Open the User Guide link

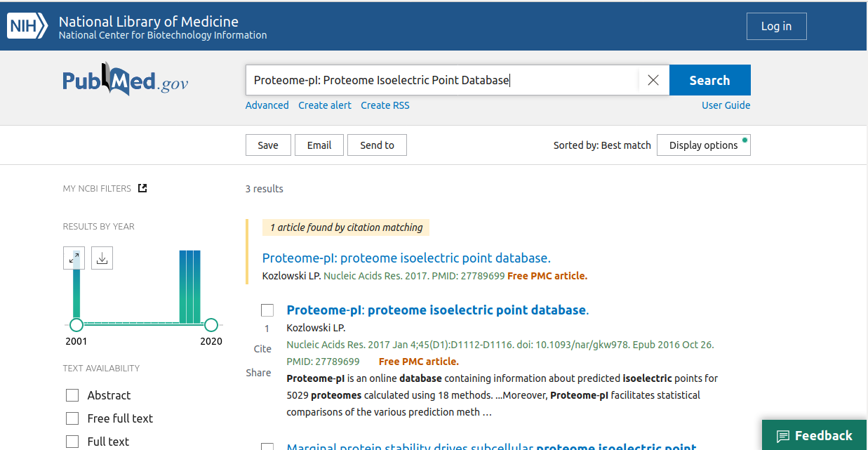(x=726, y=105)
